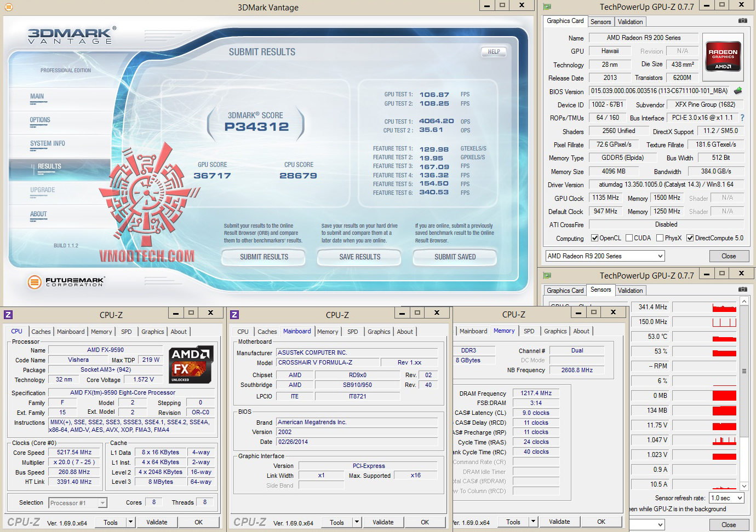Switch to Graphics Card tab in Sensors GPU-Z window

point(565,291)
